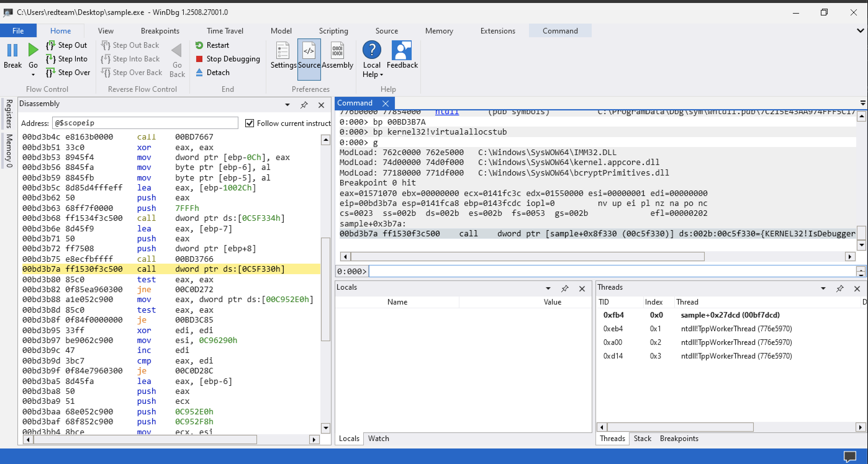Switch to the Breakpoints ribbon tab
This screenshot has width=868, height=464.
click(160, 31)
